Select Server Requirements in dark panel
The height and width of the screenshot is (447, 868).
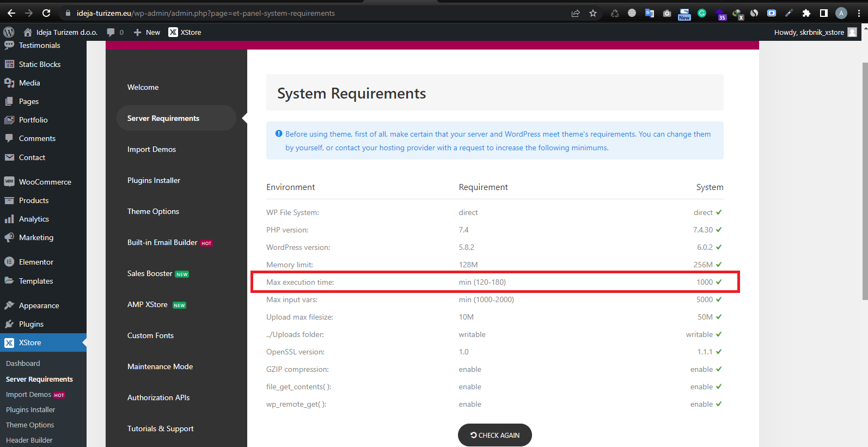[176, 118]
